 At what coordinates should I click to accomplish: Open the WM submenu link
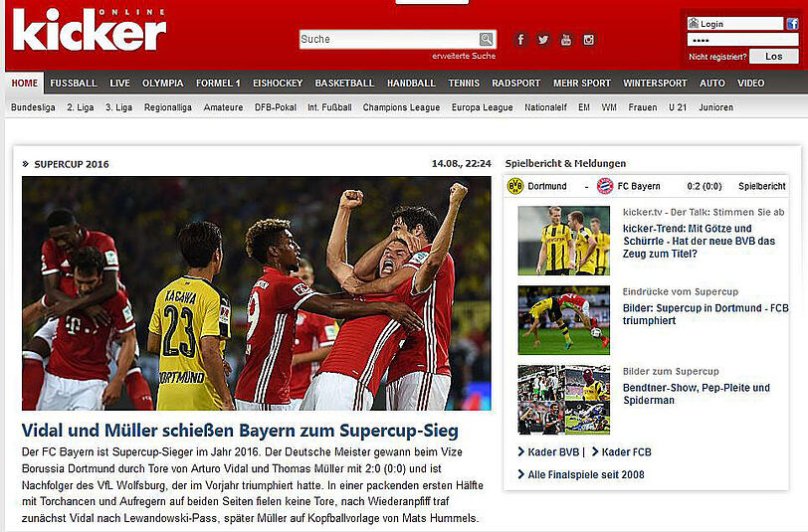click(x=609, y=107)
